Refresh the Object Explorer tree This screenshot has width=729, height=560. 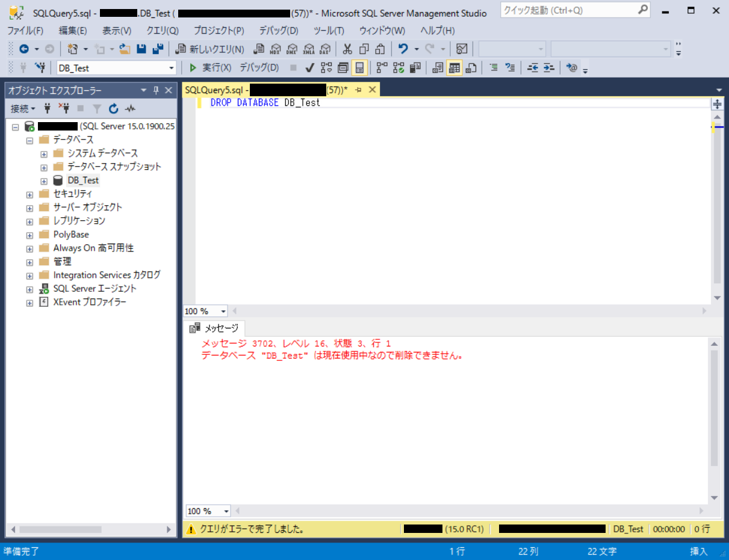coord(114,109)
